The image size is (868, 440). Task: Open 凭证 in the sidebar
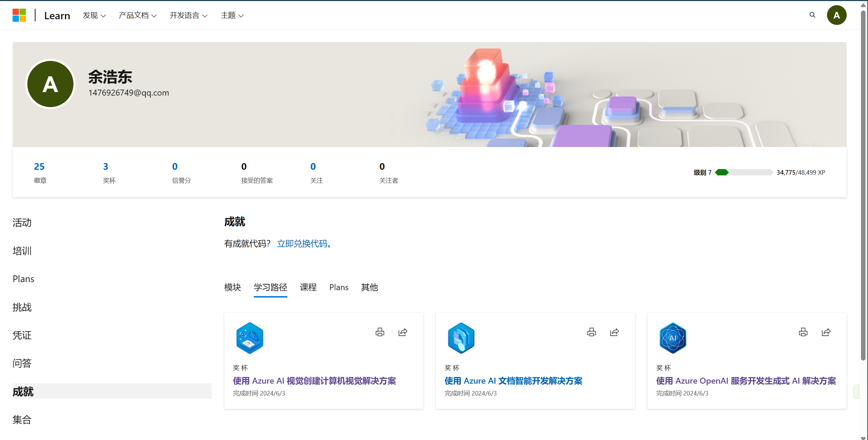pos(22,335)
